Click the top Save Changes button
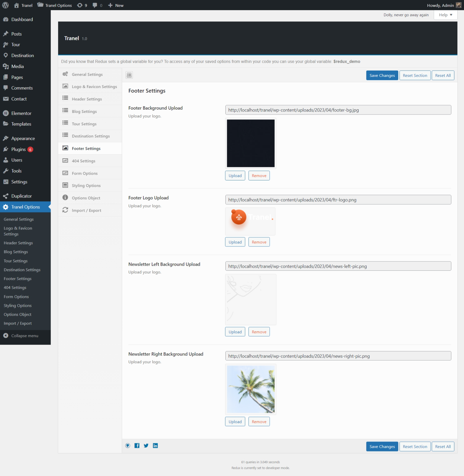The height and width of the screenshot is (476, 464). click(382, 75)
